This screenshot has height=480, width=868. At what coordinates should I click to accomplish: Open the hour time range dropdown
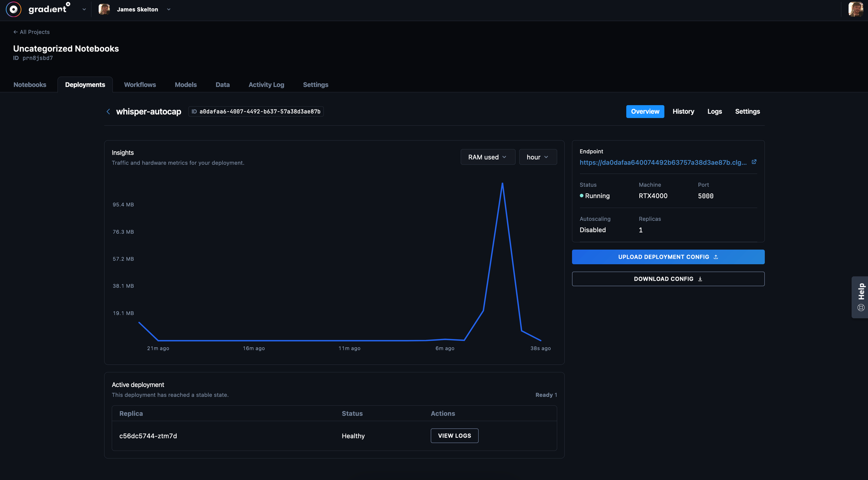click(x=537, y=157)
